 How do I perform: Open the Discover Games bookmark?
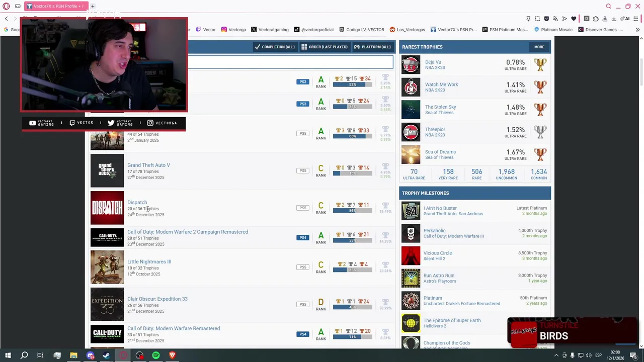(x=600, y=30)
